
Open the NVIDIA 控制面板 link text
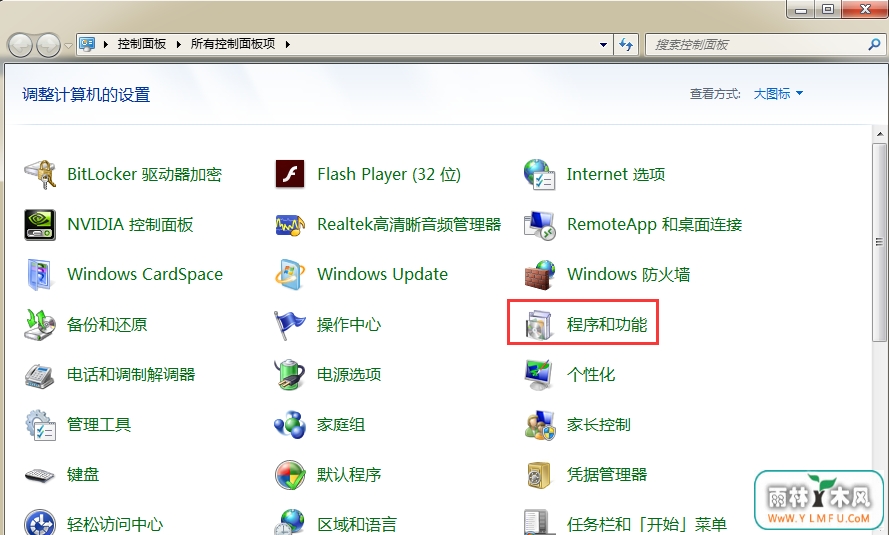point(130,224)
